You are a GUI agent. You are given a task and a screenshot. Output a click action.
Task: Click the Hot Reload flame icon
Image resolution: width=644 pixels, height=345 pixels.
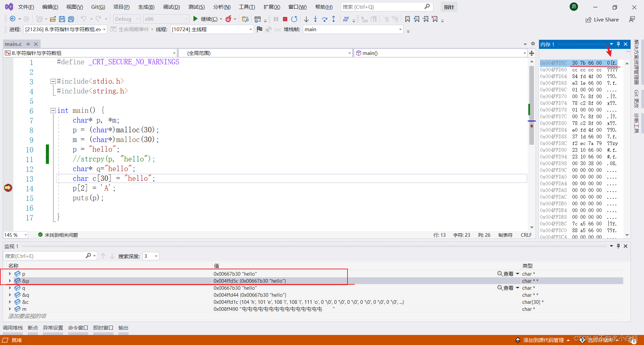228,19
